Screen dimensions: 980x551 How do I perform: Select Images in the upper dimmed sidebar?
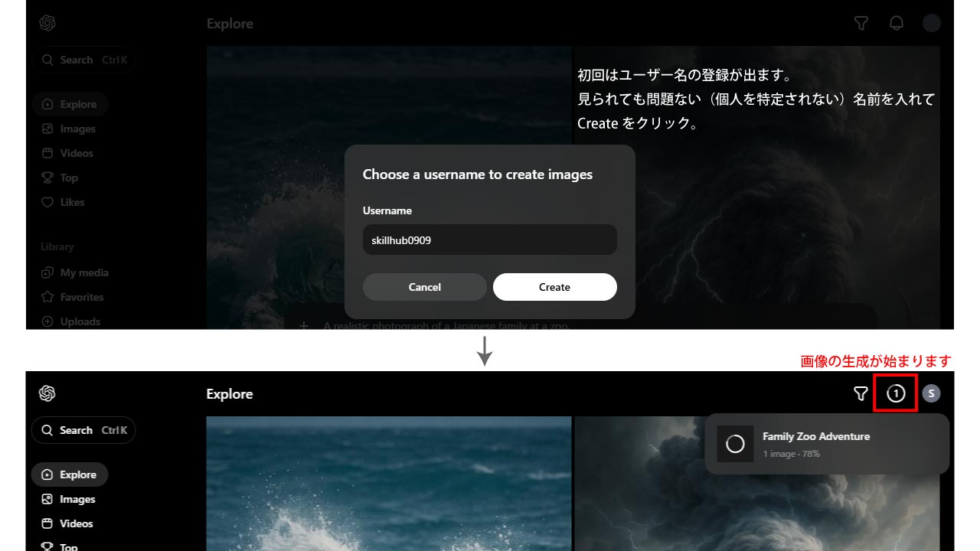pyautogui.click(x=68, y=129)
